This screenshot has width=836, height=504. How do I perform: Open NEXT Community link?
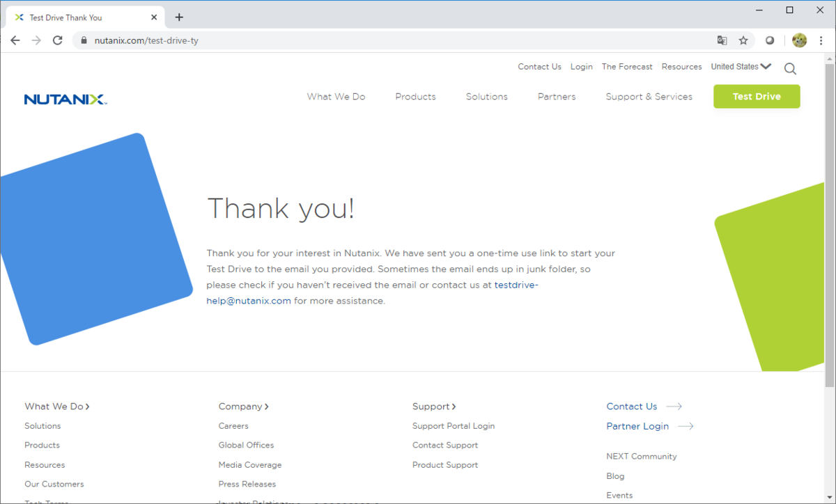(642, 457)
